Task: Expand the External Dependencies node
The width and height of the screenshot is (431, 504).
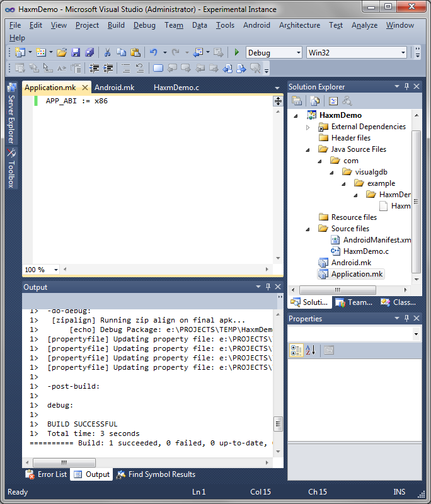Action: [307, 127]
